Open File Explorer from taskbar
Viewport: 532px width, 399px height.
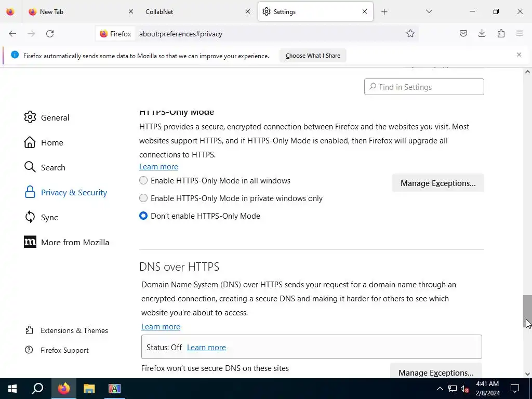pyautogui.click(x=89, y=389)
